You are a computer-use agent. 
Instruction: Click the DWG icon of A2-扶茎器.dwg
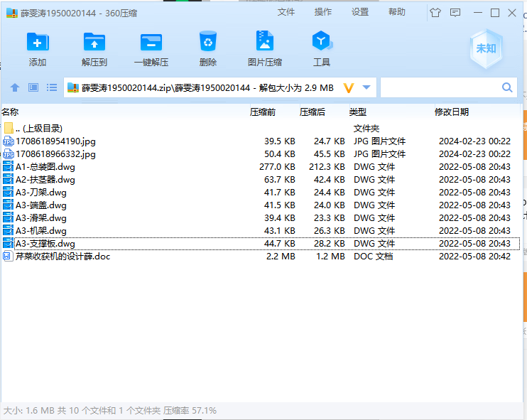coord(8,180)
